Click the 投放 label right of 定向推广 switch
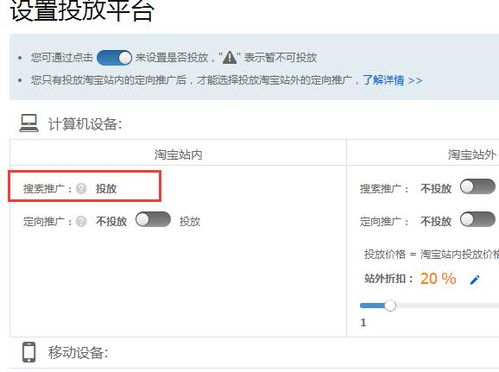 pos(190,221)
